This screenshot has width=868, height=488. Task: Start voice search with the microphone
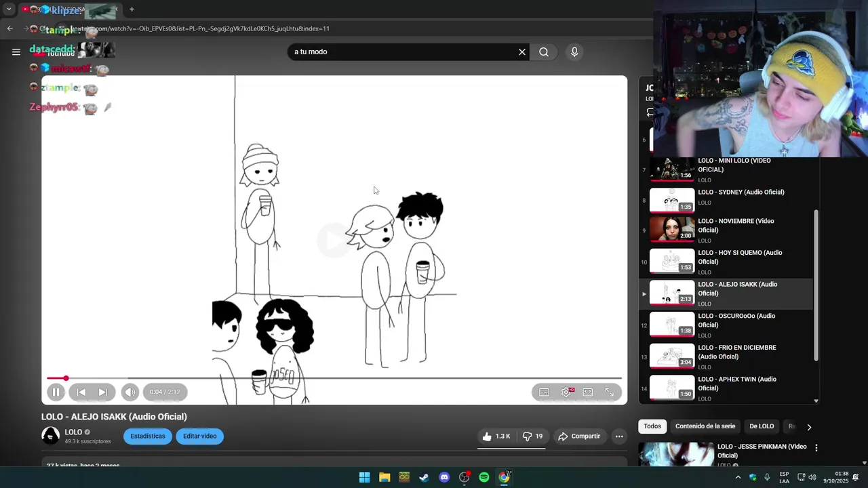tap(574, 52)
